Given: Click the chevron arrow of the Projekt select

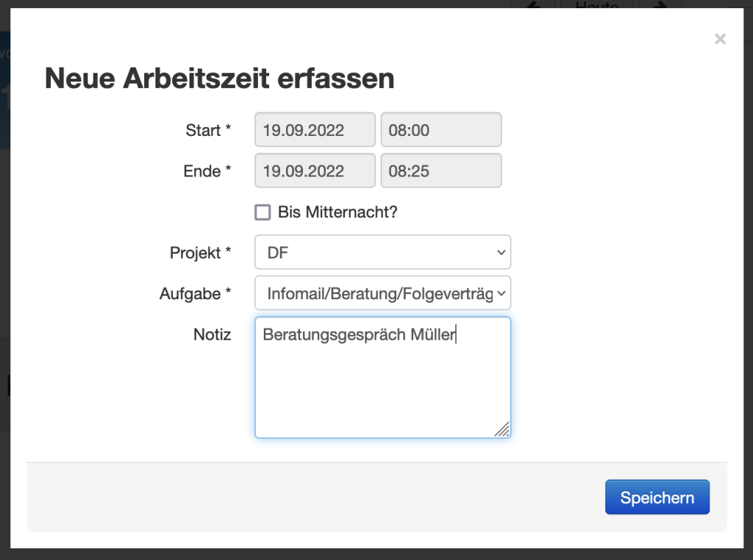Looking at the screenshot, I should (501, 253).
